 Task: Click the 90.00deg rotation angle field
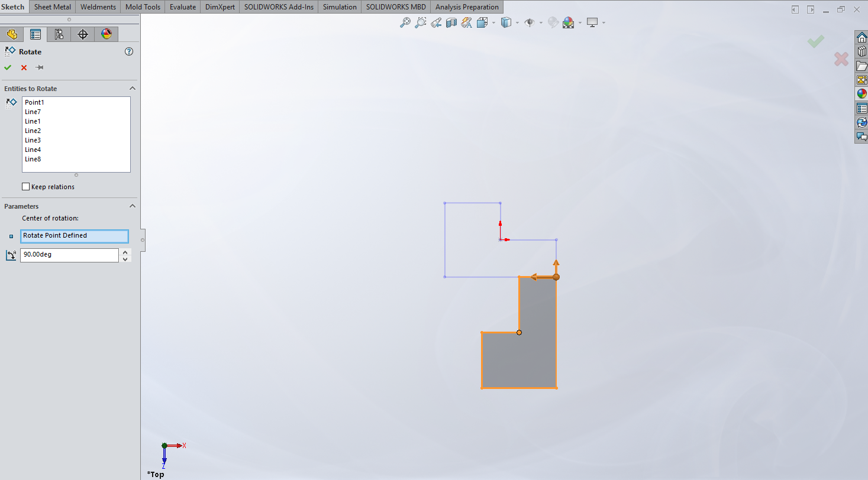69,255
